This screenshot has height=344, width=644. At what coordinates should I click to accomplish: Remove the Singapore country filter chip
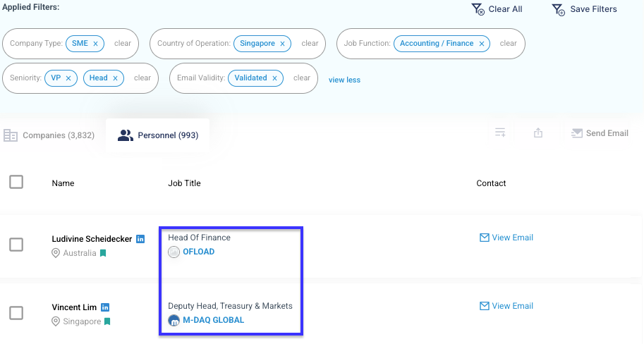pyautogui.click(x=282, y=44)
